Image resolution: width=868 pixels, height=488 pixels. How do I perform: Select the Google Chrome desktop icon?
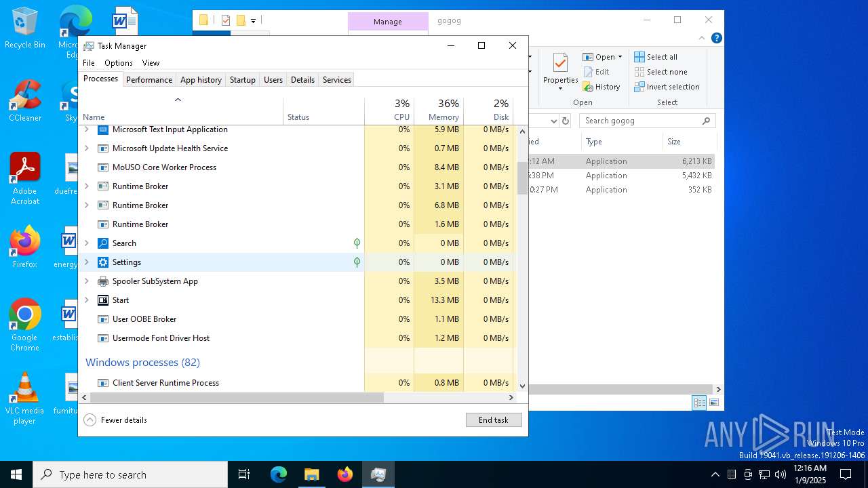click(x=25, y=325)
